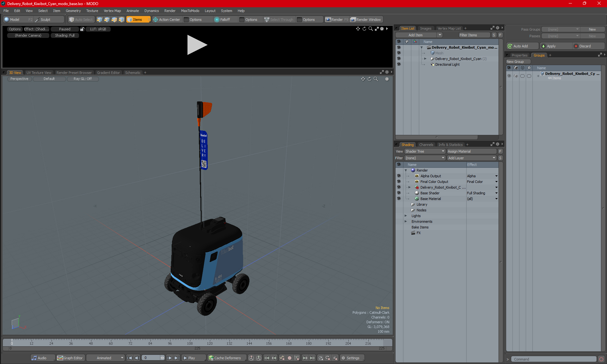Open the Add Layer dropdown
This screenshot has width=607, height=364.
[x=471, y=158]
